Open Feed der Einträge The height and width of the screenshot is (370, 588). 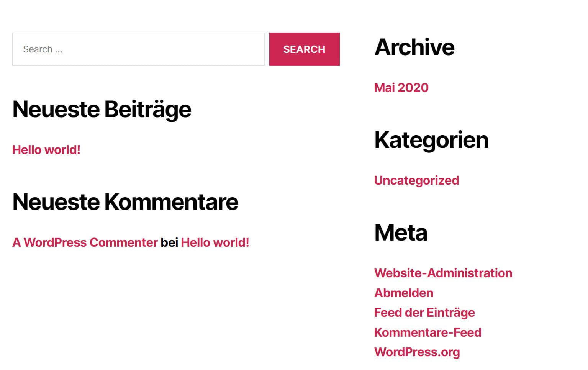424,313
